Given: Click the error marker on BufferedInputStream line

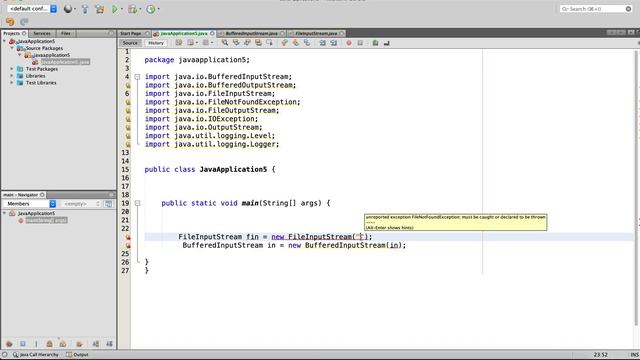Looking at the screenshot, I should (x=128, y=245).
